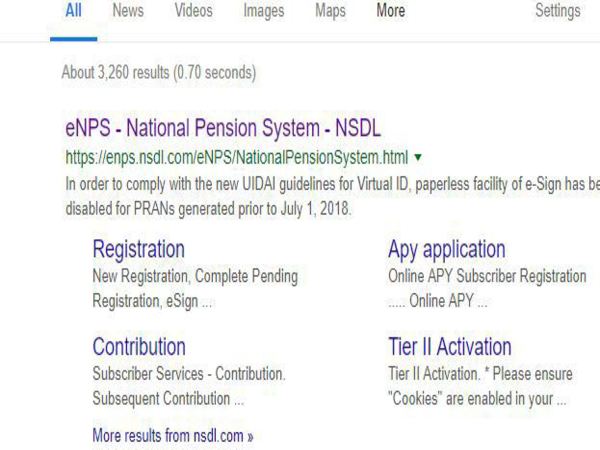The image size is (600, 450).
Task: Click the Subscriber Services - Contribution description
Action: pos(189,374)
